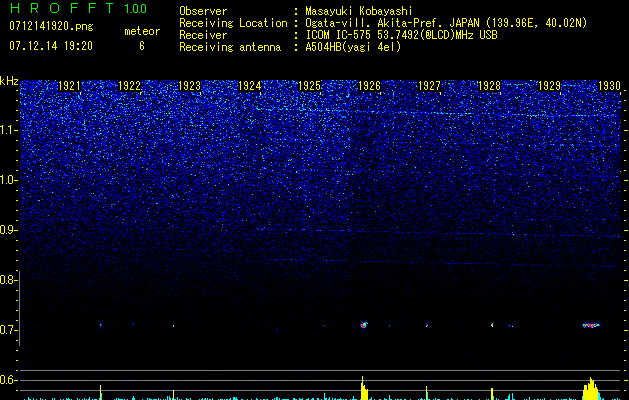
Task: Click the wide yellow intensity peak near 1930
Action: tap(591, 389)
